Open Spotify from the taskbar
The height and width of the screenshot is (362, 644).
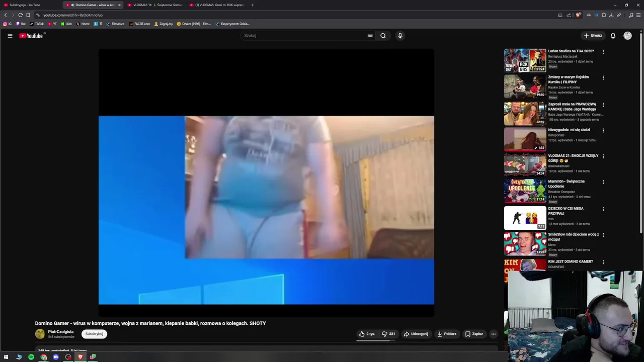tap(31, 357)
